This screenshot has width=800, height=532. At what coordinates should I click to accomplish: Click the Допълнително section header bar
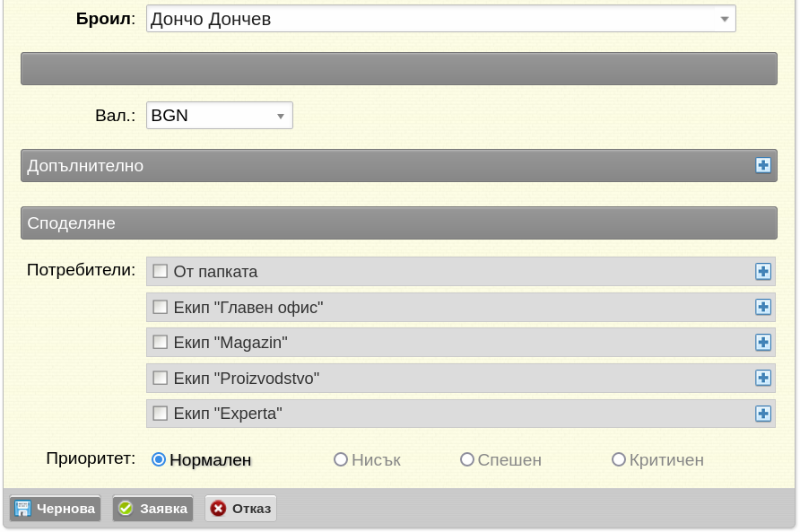click(399, 165)
